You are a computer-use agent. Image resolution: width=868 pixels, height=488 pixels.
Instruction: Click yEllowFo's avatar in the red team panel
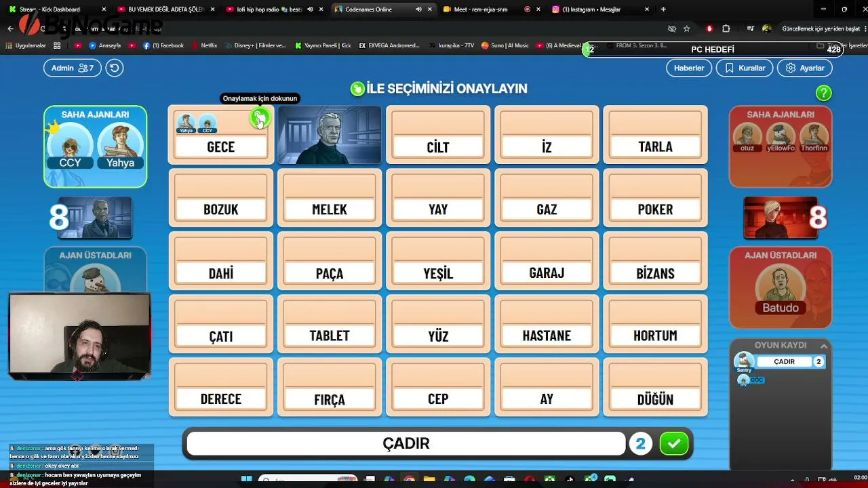click(x=781, y=138)
